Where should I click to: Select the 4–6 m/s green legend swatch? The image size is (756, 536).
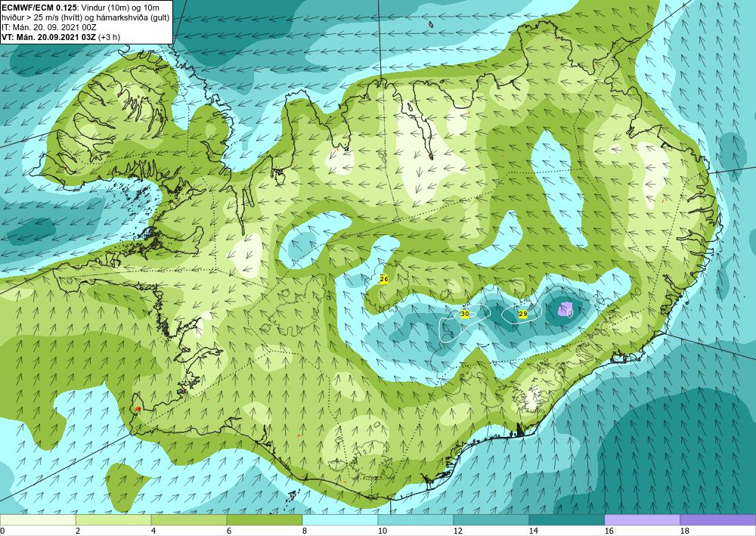click(189, 519)
